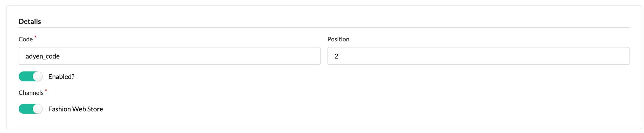Click the white knob of Fashion Web Store toggle
Image resolution: width=644 pixels, height=133 pixels.
(37, 109)
